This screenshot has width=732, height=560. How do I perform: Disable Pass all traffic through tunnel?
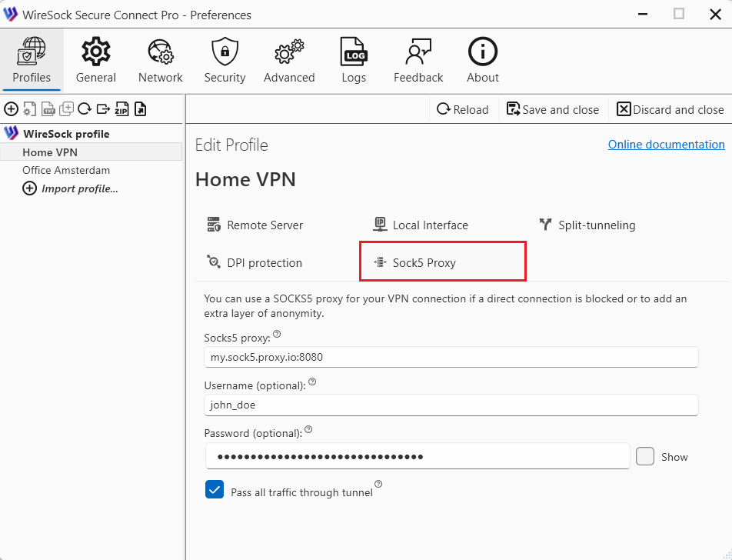(x=215, y=489)
